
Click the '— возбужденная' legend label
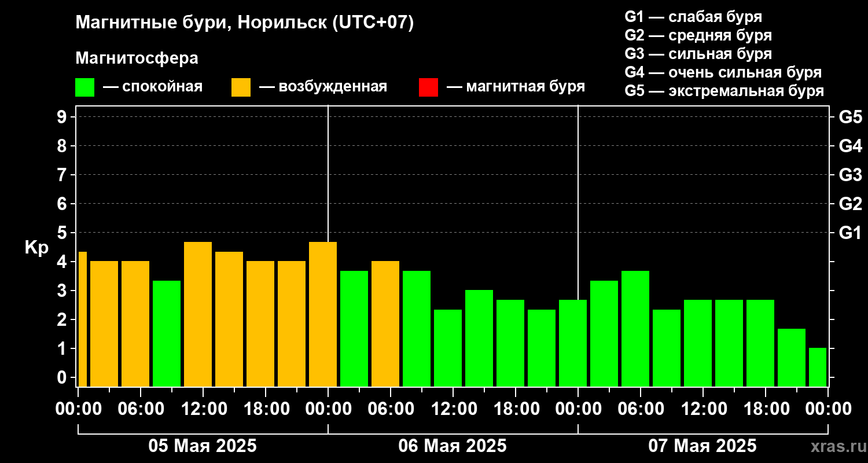(323, 87)
